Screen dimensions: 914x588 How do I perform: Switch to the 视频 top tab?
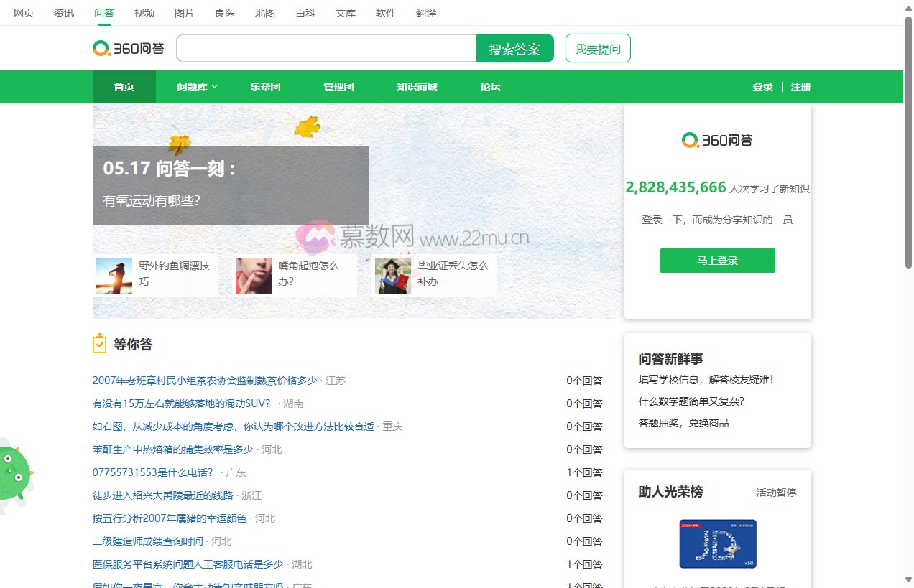pyautogui.click(x=144, y=13)
